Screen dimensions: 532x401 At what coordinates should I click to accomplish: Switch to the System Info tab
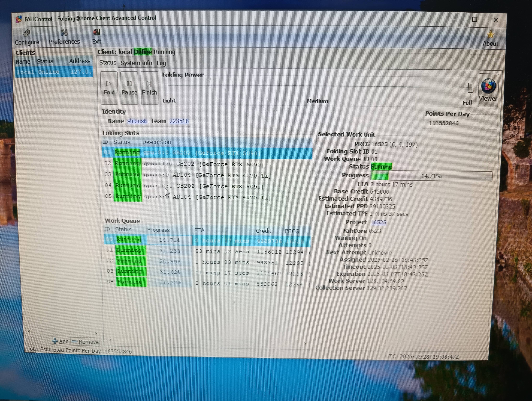[136, 63]
